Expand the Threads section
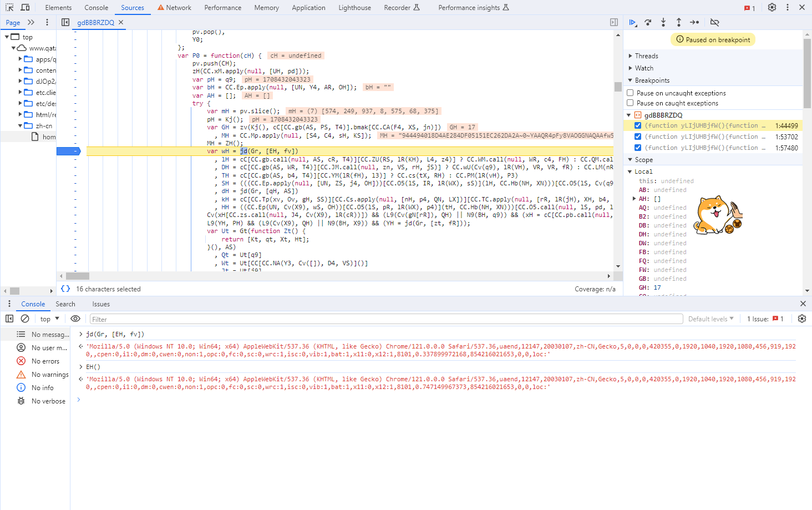 pyautogui.click(x=630, y=56)
